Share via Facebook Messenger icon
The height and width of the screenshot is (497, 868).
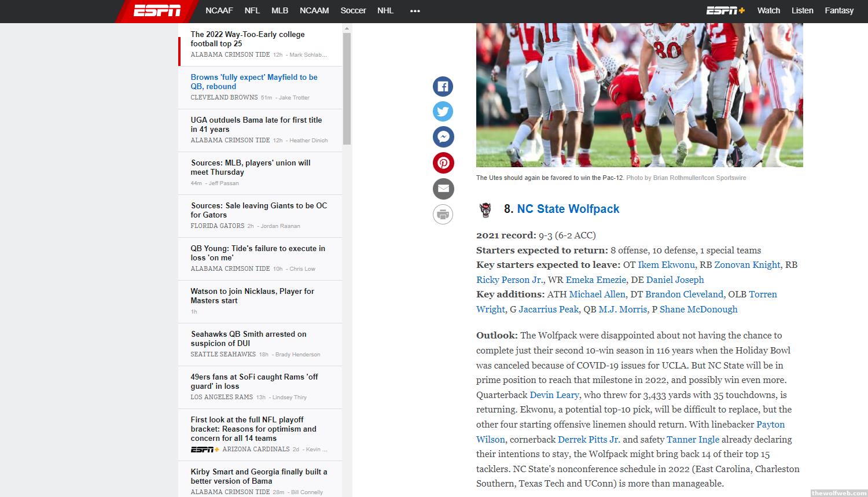point(443,137)
